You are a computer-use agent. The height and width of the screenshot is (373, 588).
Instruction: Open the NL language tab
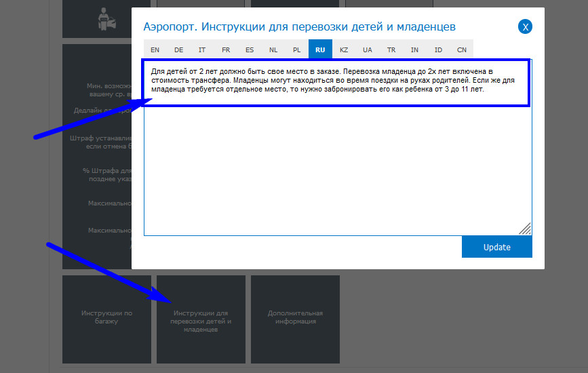coord(273,50)
